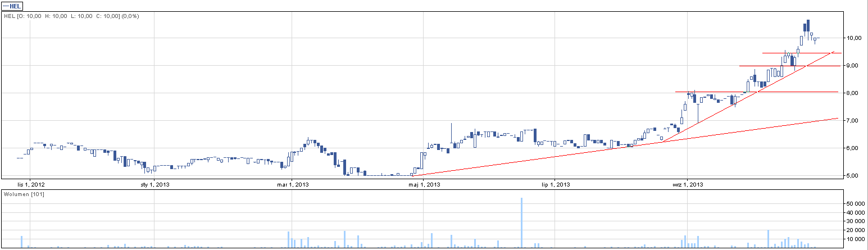Click the 'wrz 1, 2013' date label
868x250 pixels.
click(x=688, y=184)
